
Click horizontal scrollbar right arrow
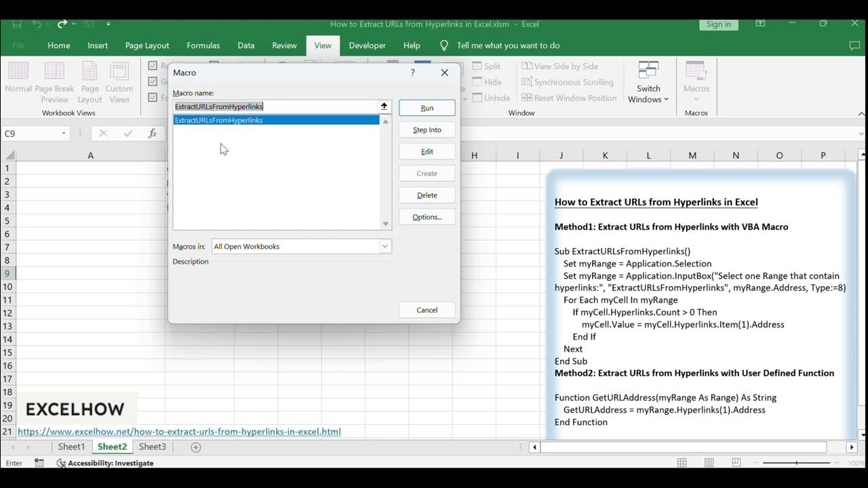point(852,447)
